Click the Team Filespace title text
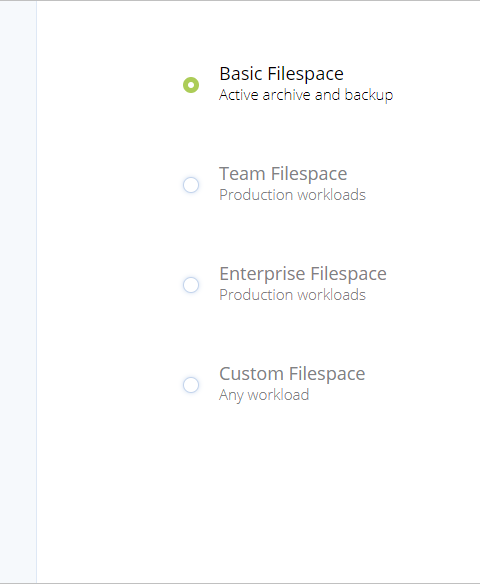 click(x=283, y=174)
